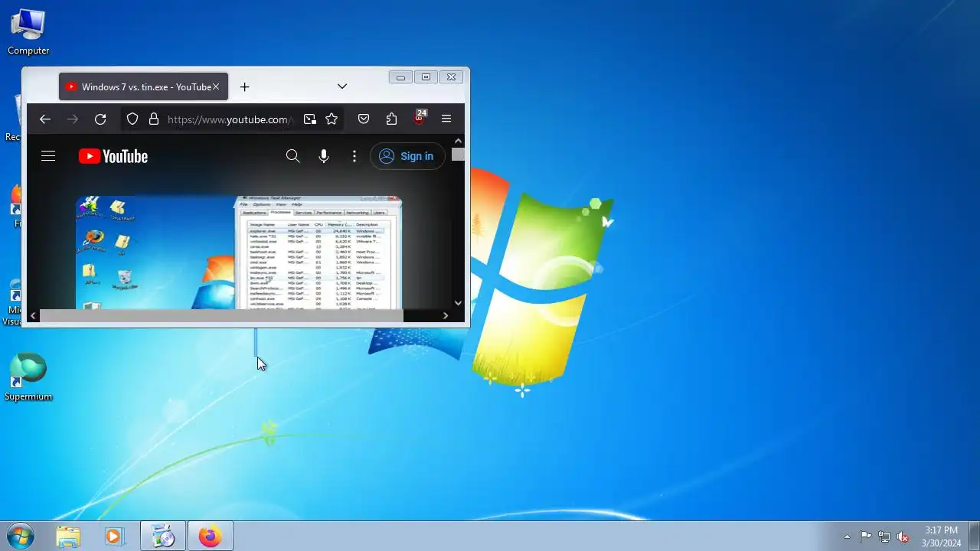Open the Extensions puzzle icon
The width and height of the screenshot is (980, 551).
(391, 119)
